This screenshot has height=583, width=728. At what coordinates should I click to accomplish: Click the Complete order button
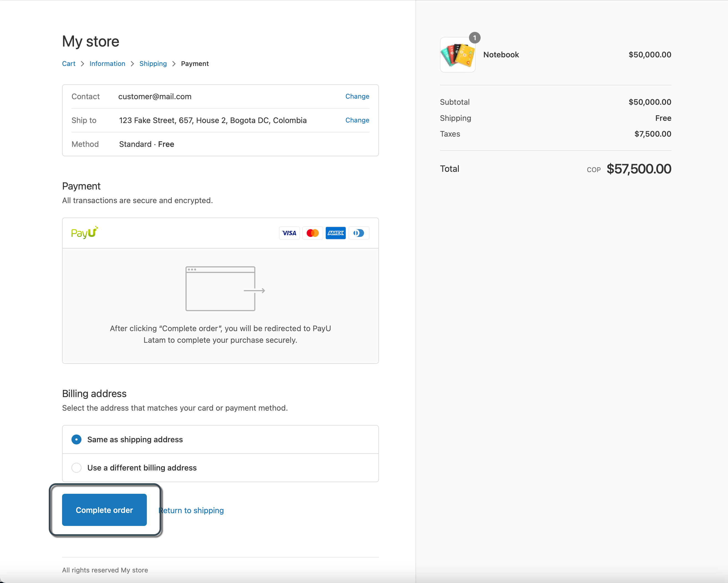coord(104,510)
